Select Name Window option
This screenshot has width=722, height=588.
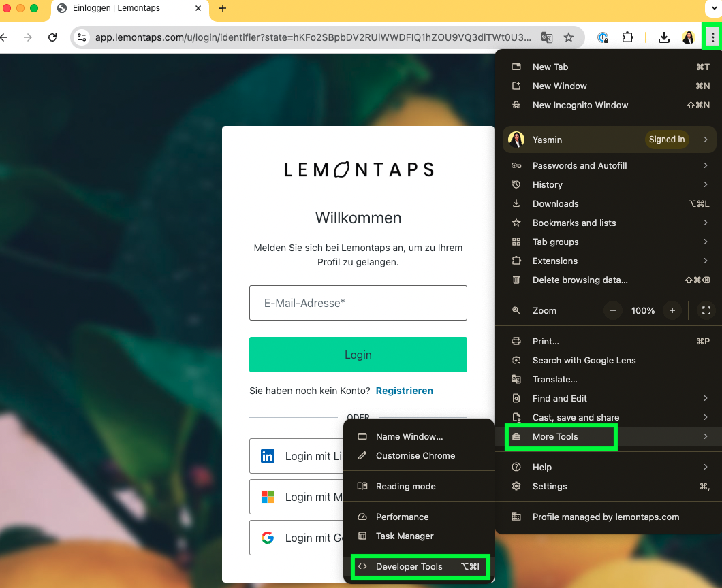coord(419,437)
